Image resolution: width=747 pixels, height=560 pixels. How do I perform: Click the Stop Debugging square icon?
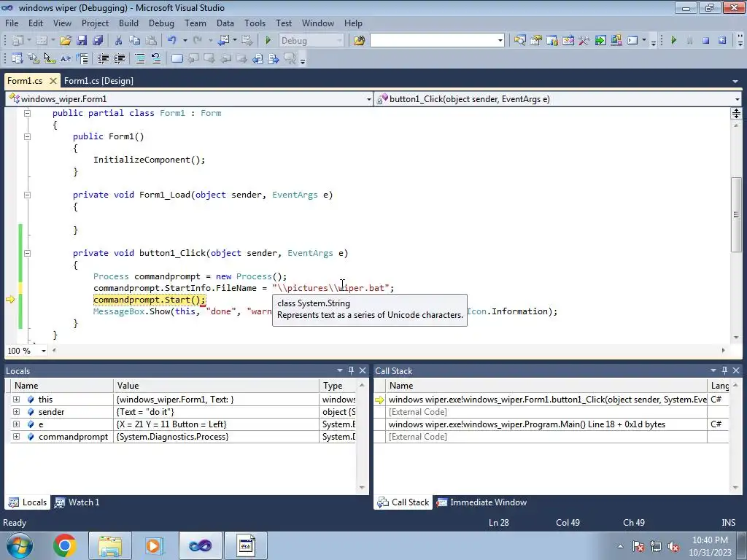point(706,41)
